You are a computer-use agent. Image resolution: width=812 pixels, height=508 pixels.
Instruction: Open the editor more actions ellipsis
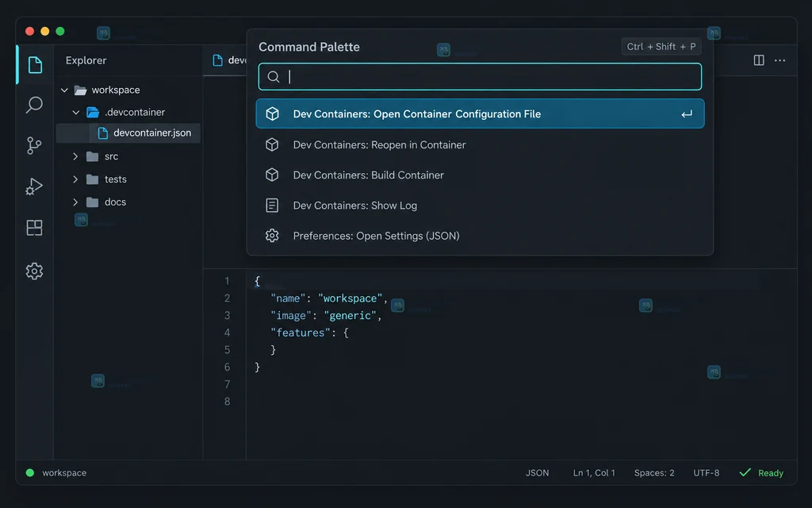pos(780,60)
